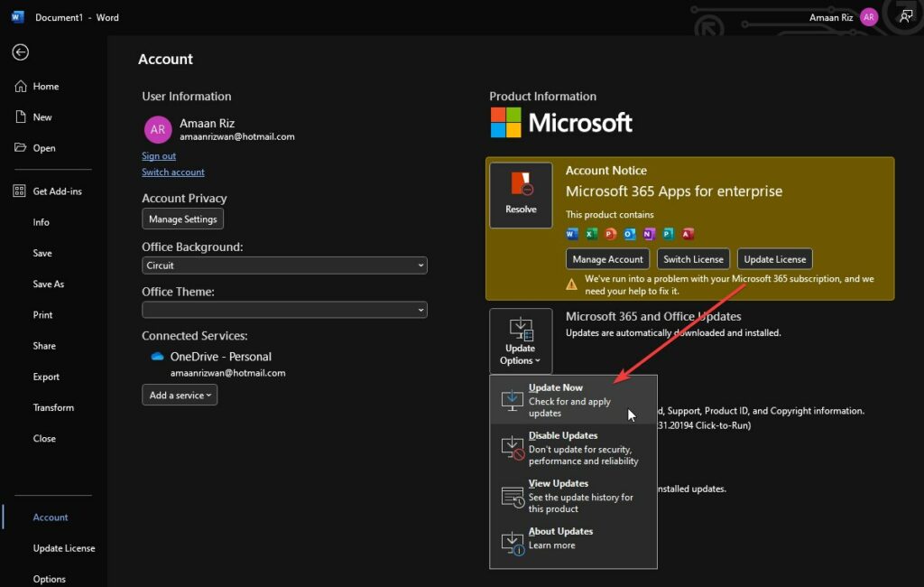Click the Open folder icon in the sidebar

pyautogui.click(x=21, y=147)
